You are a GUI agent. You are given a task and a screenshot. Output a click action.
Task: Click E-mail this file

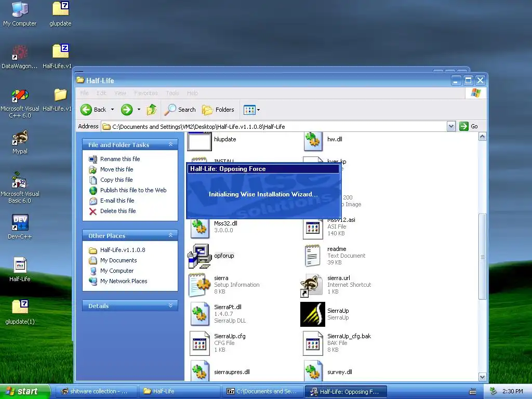[x=117, y=201]
